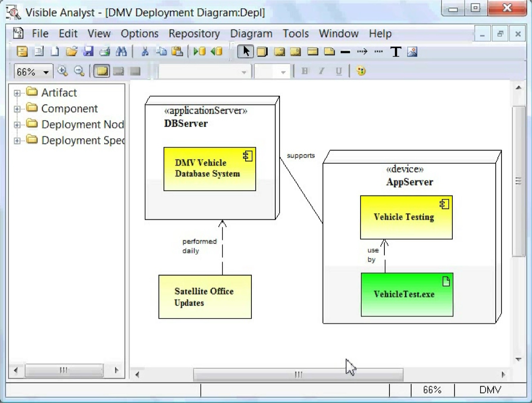Viewport: 532px width, 403px height.
Task: Click the Copy icon in the toolbar
Action: pos(161,52)
